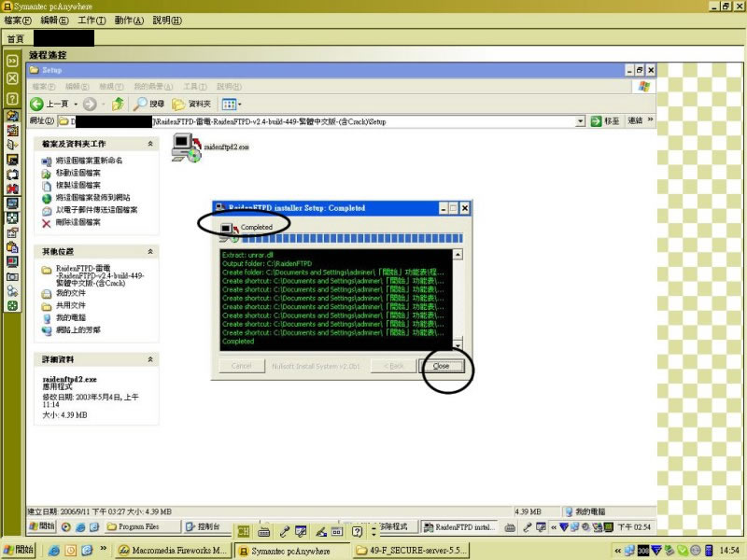Click Program Files remote taskbar button
This screenshot has width=747, height=560.
143,526
